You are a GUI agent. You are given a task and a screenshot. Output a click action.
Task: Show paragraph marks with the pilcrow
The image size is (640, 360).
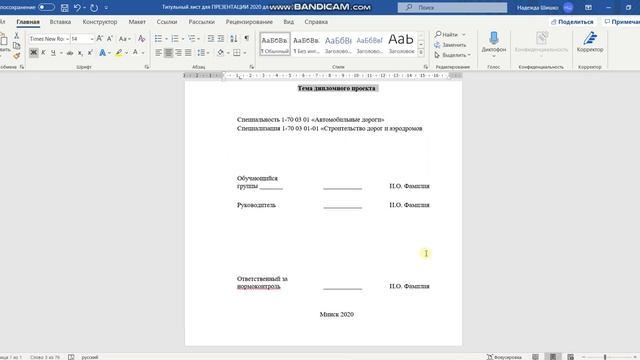tap(247, 39)
